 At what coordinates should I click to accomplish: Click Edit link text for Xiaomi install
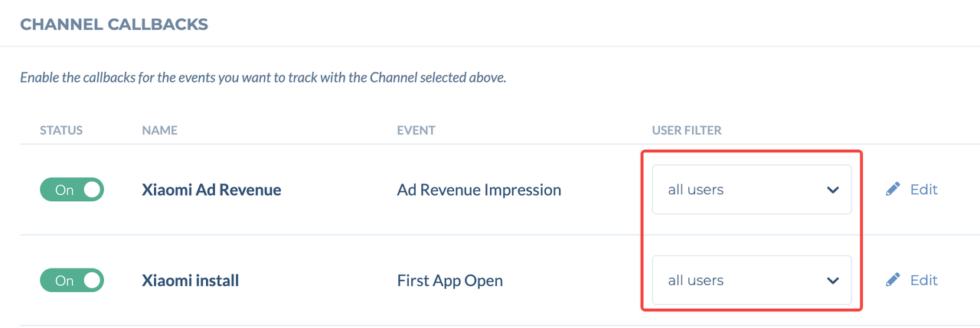click(923, 281)
